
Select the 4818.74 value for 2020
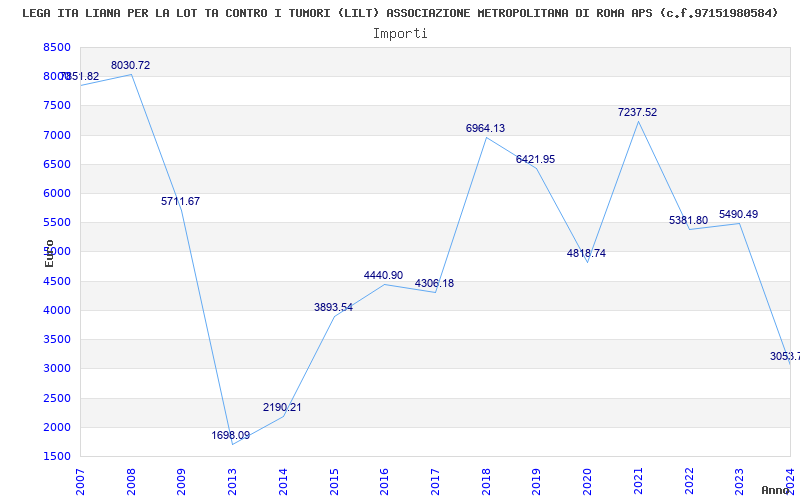pyautogui.click(x=586, y=253)
